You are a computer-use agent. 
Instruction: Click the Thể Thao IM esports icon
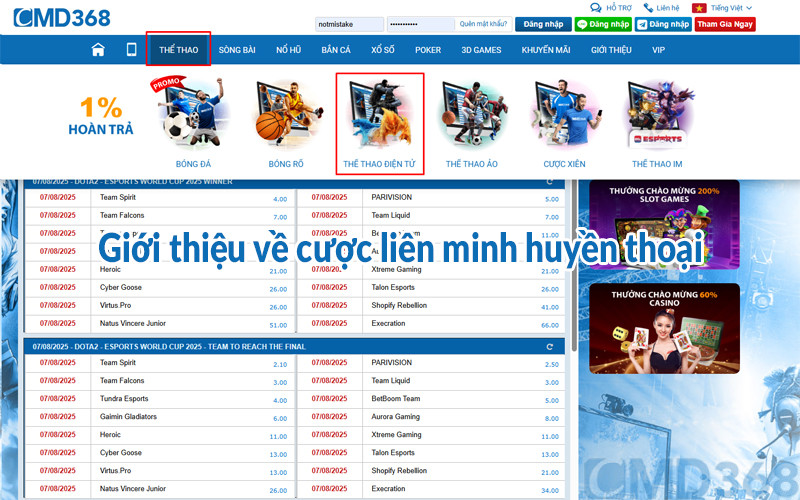pyautogui.click(x=657, y=122)
